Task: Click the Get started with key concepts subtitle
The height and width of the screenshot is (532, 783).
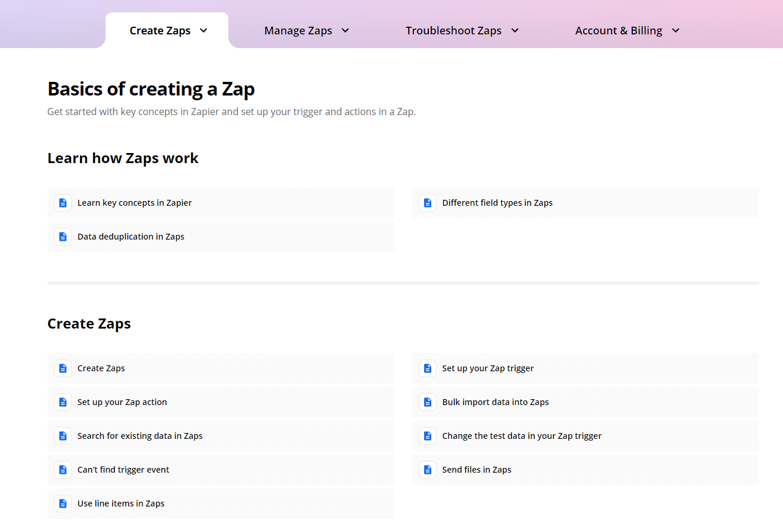Action: coord(231,112)
